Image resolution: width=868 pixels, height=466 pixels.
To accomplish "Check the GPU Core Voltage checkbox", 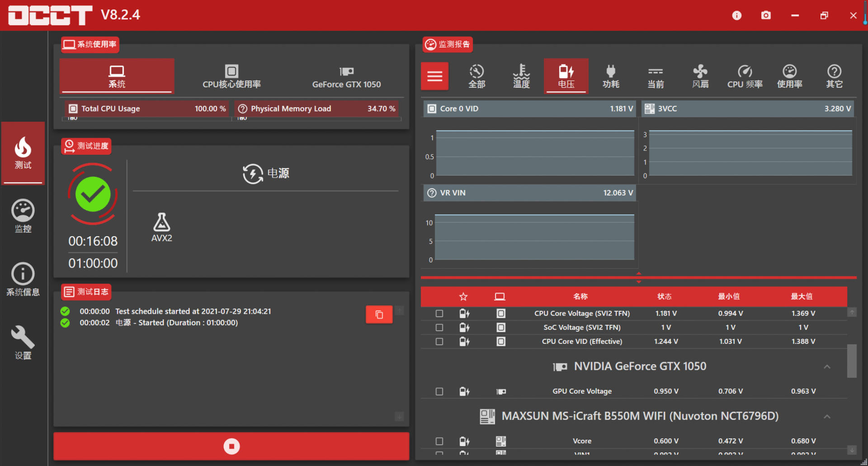I will [x=439, y=391].
